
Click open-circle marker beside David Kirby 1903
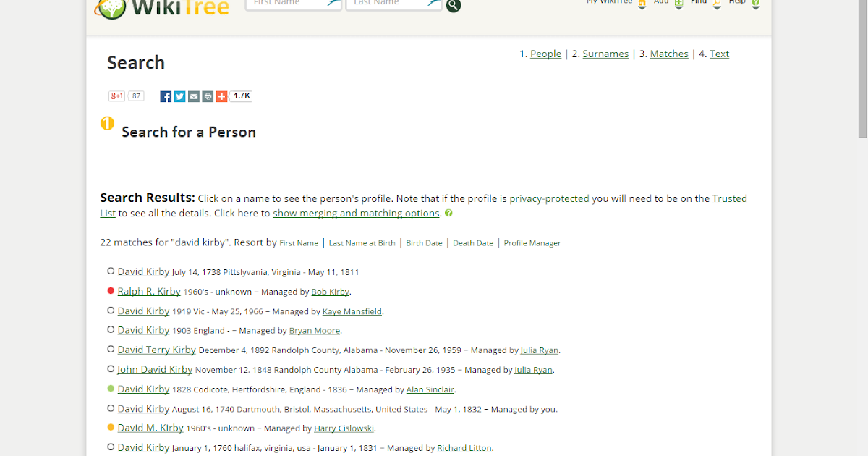[x=111, y=329]
